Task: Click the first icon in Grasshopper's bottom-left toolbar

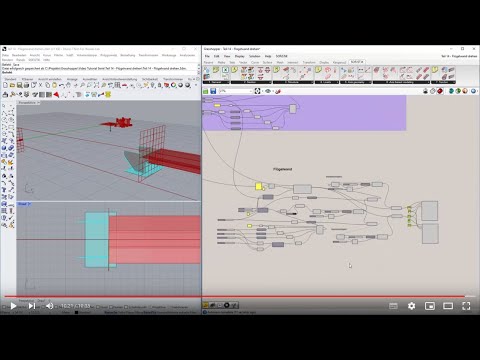Action: 206,305
